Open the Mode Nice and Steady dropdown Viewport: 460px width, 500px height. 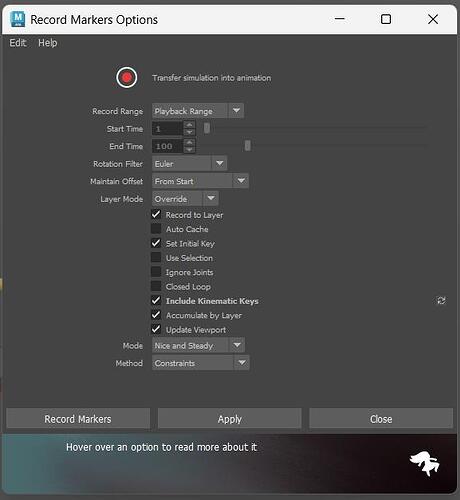198,345
